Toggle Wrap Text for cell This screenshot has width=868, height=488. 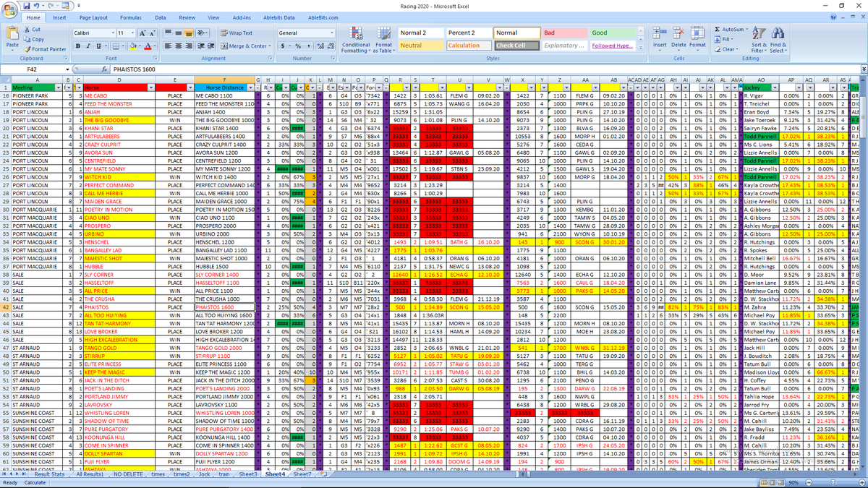[x=237, y=33]
